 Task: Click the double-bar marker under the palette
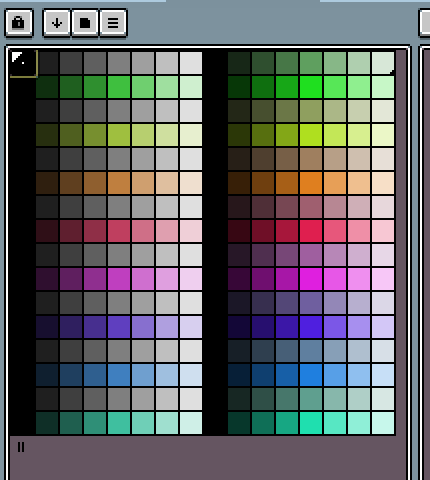tap(21, 447)
